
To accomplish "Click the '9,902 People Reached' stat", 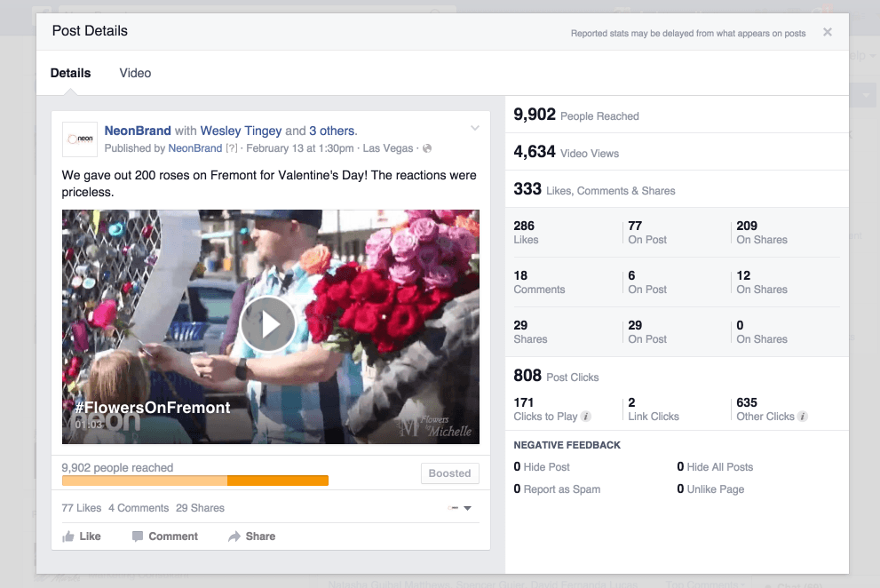I will pyautogui.click(x=576, y=115).
